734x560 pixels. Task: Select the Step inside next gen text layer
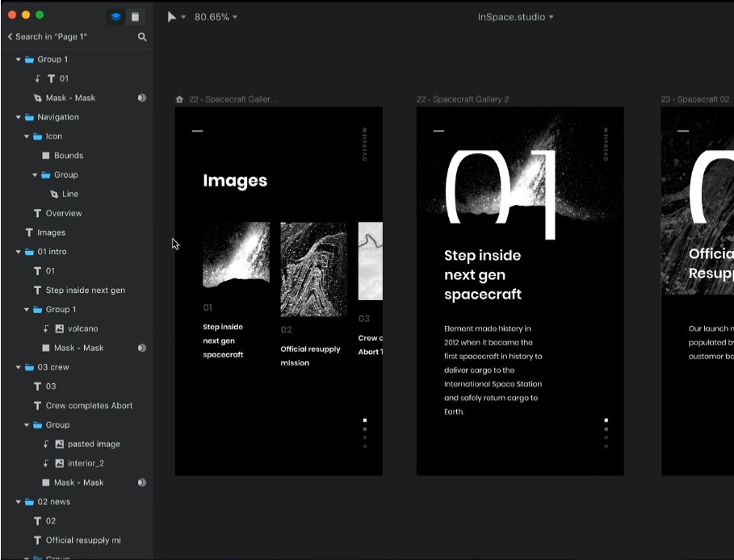click(85, 290)
